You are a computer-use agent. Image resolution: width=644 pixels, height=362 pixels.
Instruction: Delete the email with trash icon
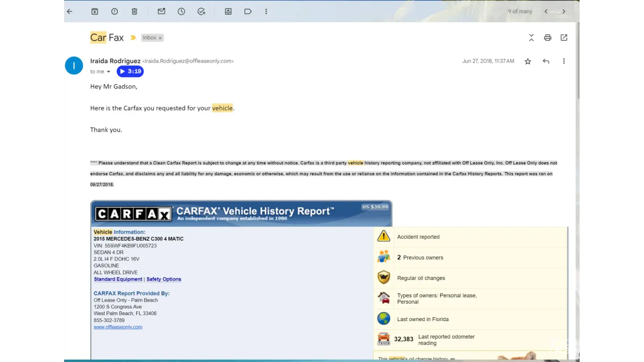pos(134,12)
